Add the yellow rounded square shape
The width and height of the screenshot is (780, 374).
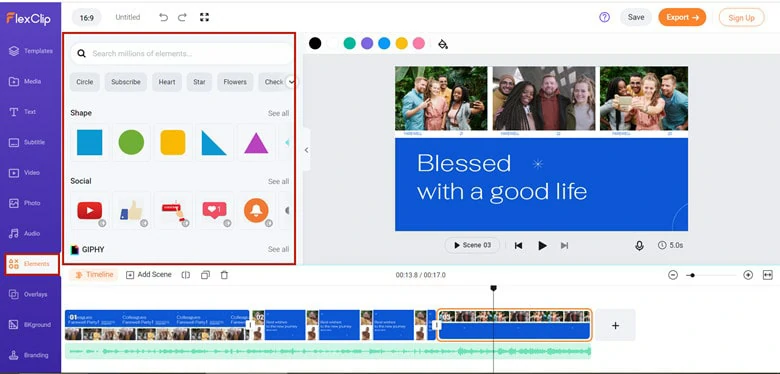tap(173, 143)
